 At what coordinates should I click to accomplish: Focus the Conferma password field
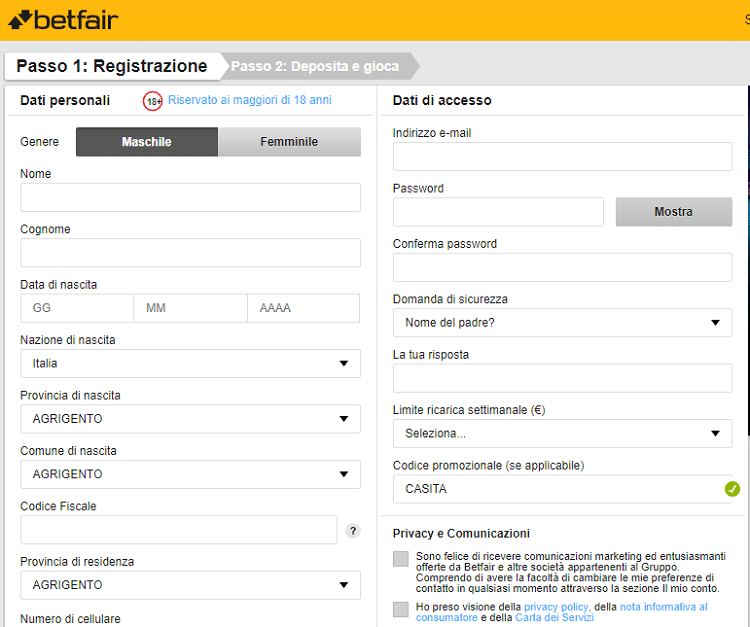[562, 267]
